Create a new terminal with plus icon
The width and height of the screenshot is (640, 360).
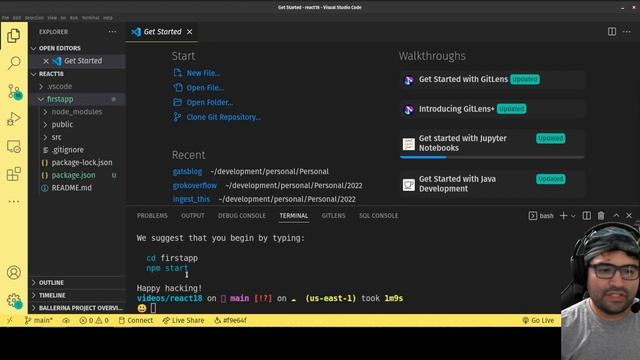(x=563, y=216)
